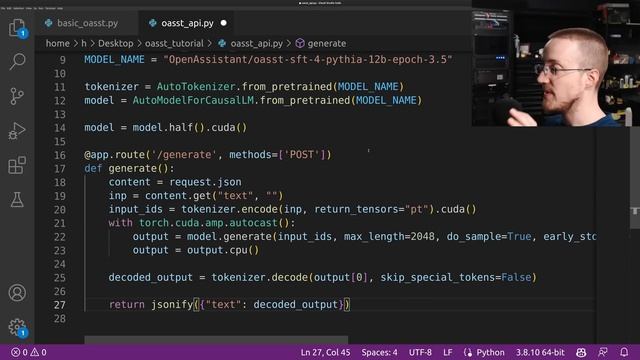Click Ln 27, Col 45 in status bar

click(x=325, y=352)
